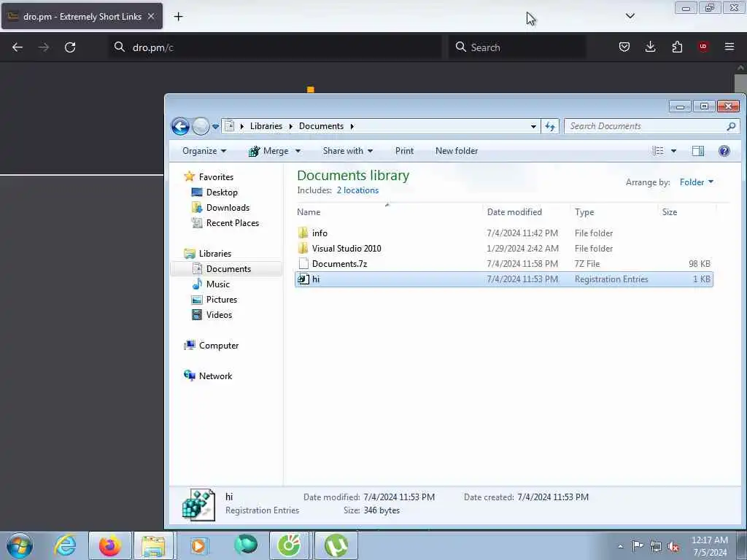Toggle the Explorer preview pane button
The image size is (747, 560).
pos(698,151)
